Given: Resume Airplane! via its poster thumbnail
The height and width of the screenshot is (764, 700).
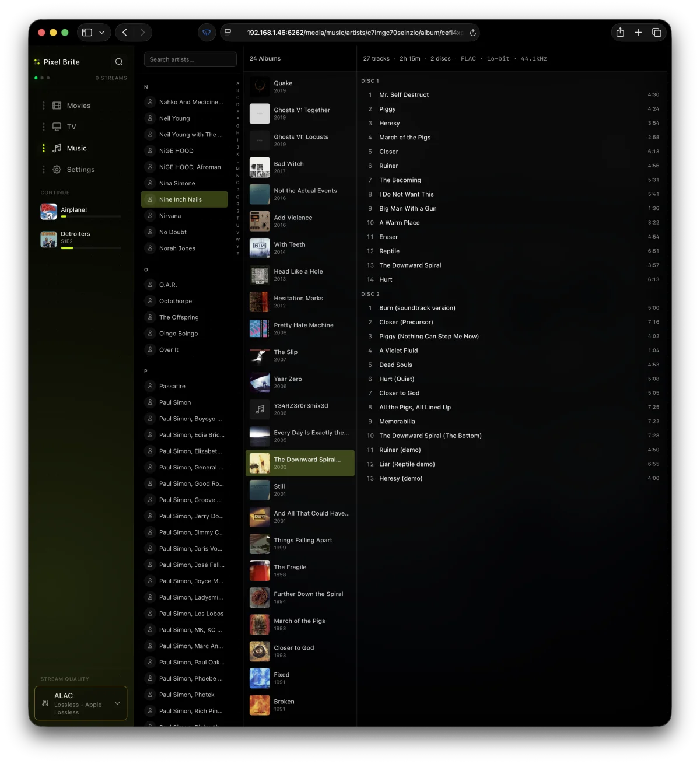Looking at the screenshot, I should coord(48,211).
